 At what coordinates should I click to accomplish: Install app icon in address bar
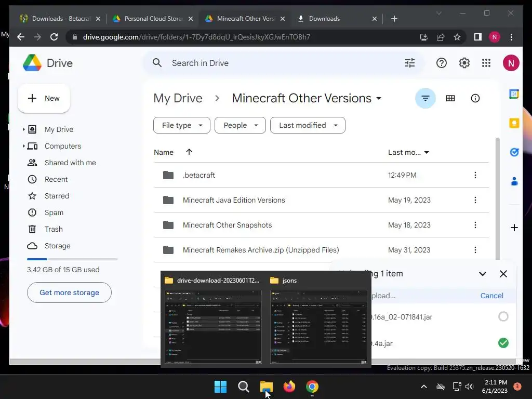tap(424, 37)
